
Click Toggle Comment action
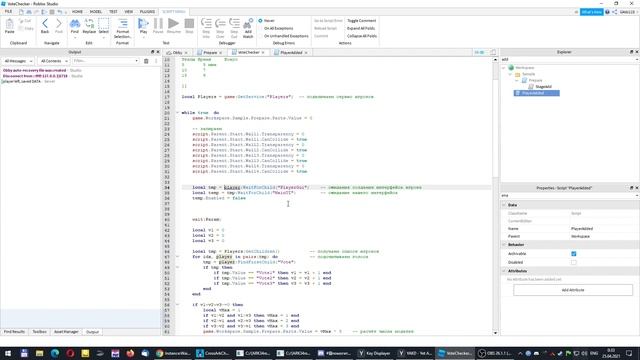pyautogui.click(x=362, y=20)
